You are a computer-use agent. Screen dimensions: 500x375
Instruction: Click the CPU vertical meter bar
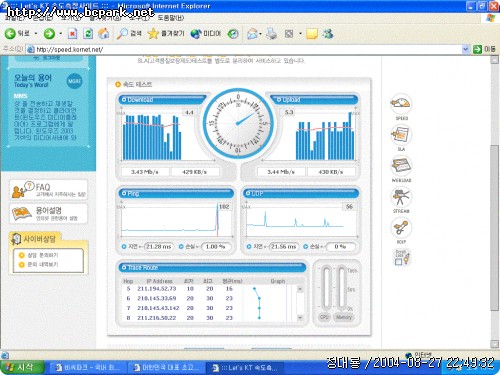(x=327, y=287)
